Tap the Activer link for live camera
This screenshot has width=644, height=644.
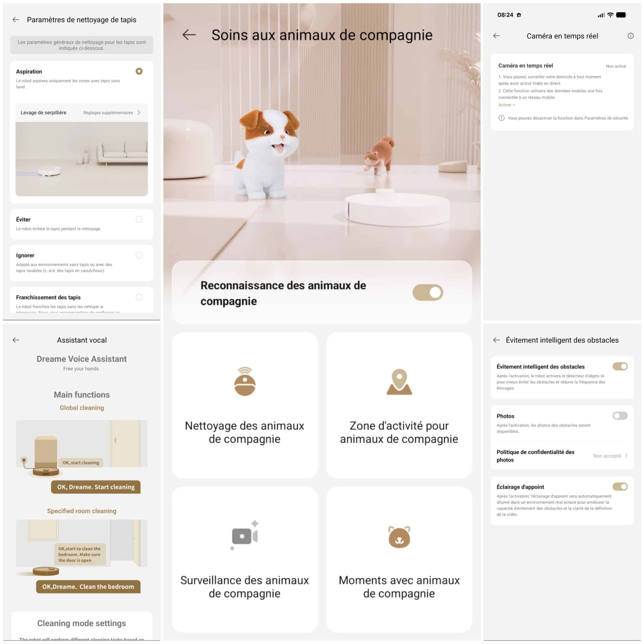pos(506,105)
